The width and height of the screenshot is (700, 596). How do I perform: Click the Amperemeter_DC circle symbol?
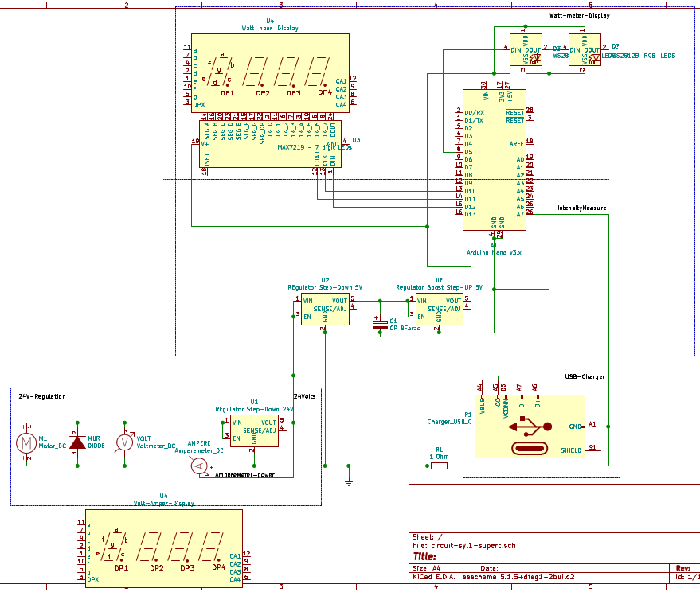(199, 466)
